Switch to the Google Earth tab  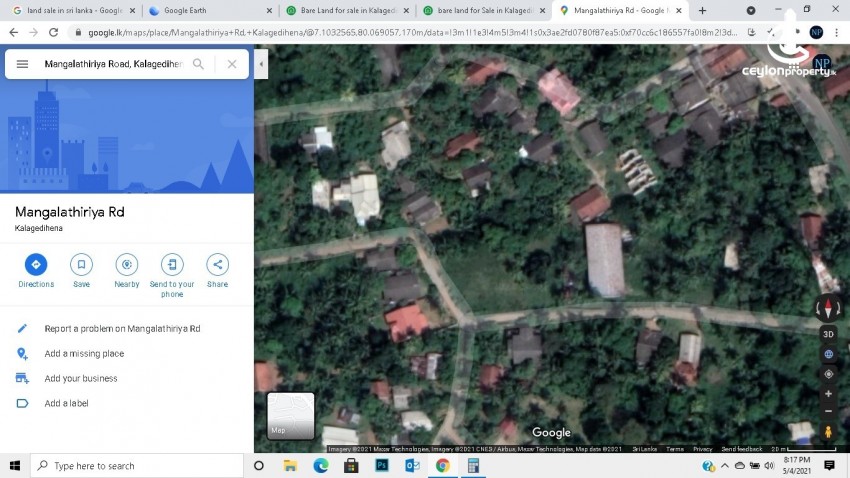(208, 10)
